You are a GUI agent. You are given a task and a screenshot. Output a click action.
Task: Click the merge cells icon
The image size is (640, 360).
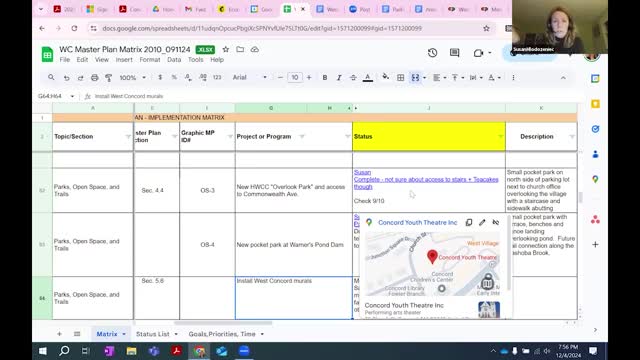click(x=415, y=78)
